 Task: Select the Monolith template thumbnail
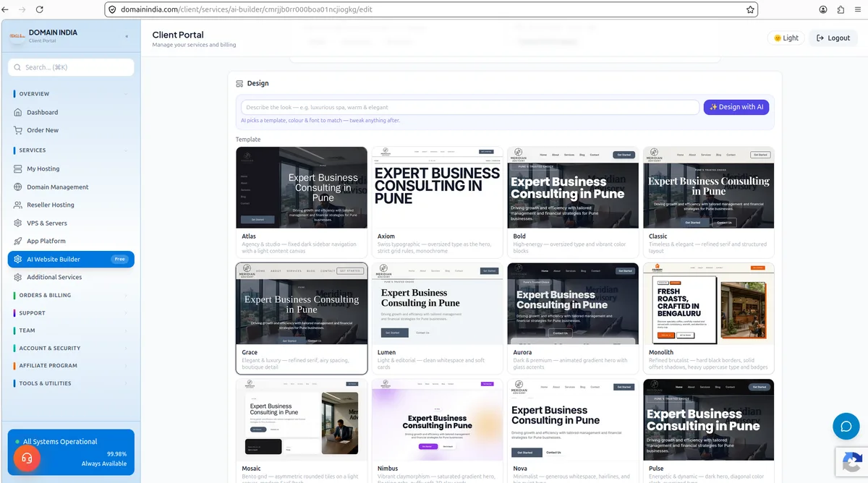click(x=709, y=304)
